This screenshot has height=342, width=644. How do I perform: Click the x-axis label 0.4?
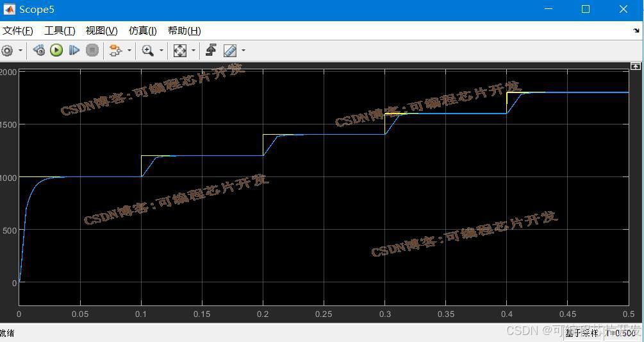point(507,314)
